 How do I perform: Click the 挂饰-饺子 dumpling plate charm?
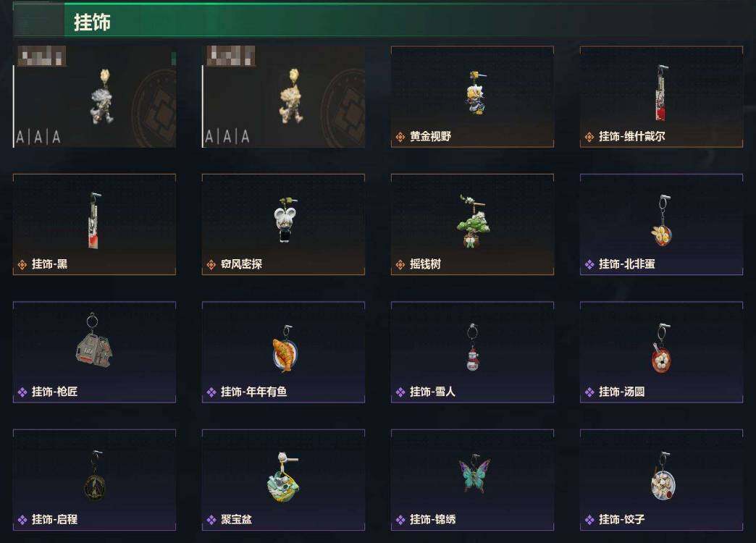(661, 480)
